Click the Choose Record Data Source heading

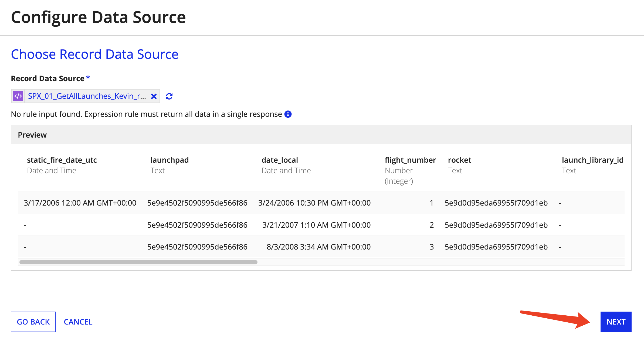(x=95, y=54)
